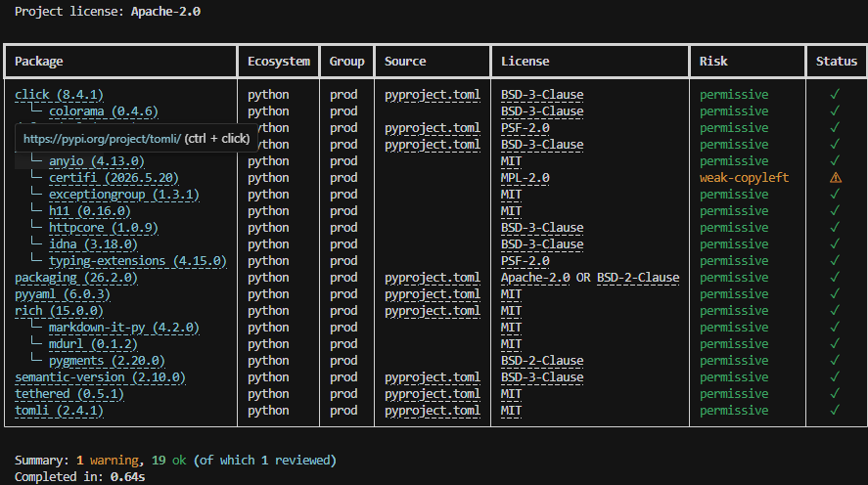Open the h11 (0.16.0) package link
The width and height of the screenshot is (868, 485).
pyautogui.click(x=90, y=210)
